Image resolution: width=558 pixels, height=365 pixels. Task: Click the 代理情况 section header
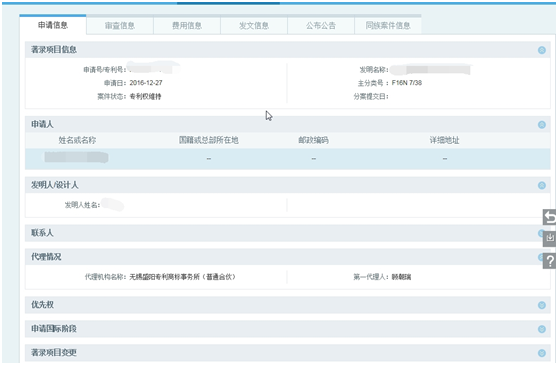pos(288,256)
